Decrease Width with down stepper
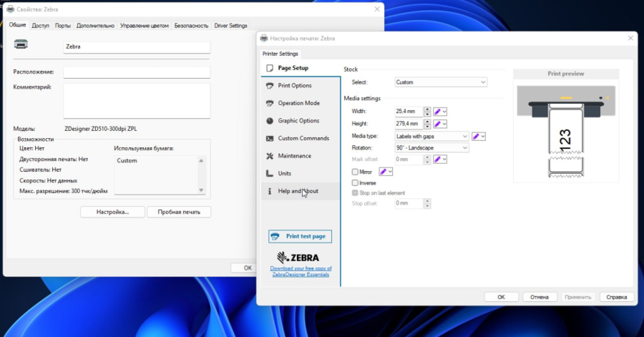Viewport: 644px width, 337px height. [427, 114]
